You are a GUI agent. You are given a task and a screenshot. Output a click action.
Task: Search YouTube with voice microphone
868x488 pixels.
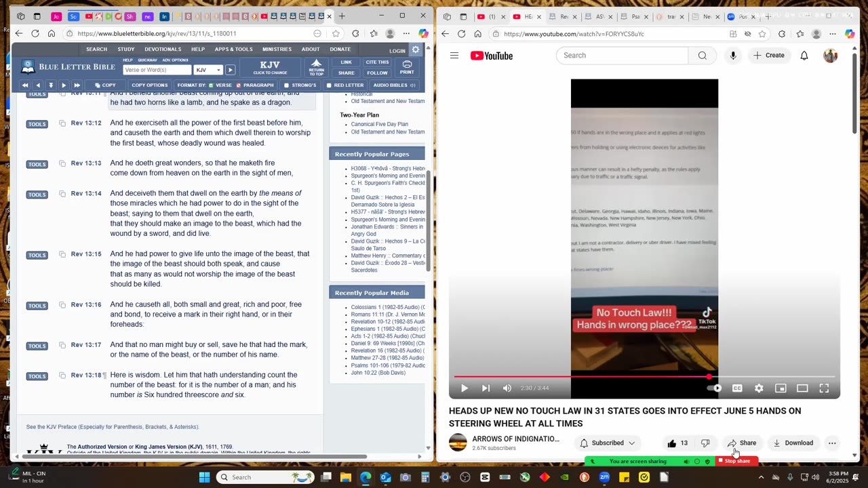[733, 56]
